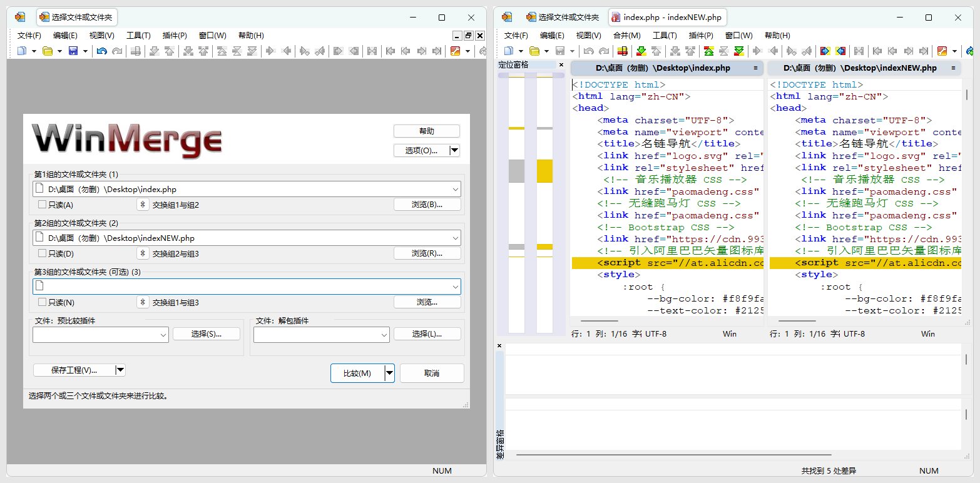Click Options wrench icon in left window toolbar

pyautogui.click(x=456, y=51)
